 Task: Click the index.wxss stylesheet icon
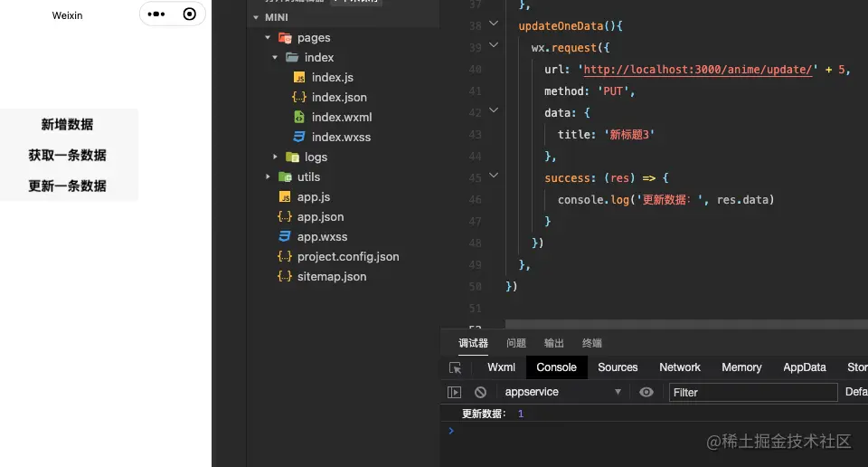click(x=299, y=137)
